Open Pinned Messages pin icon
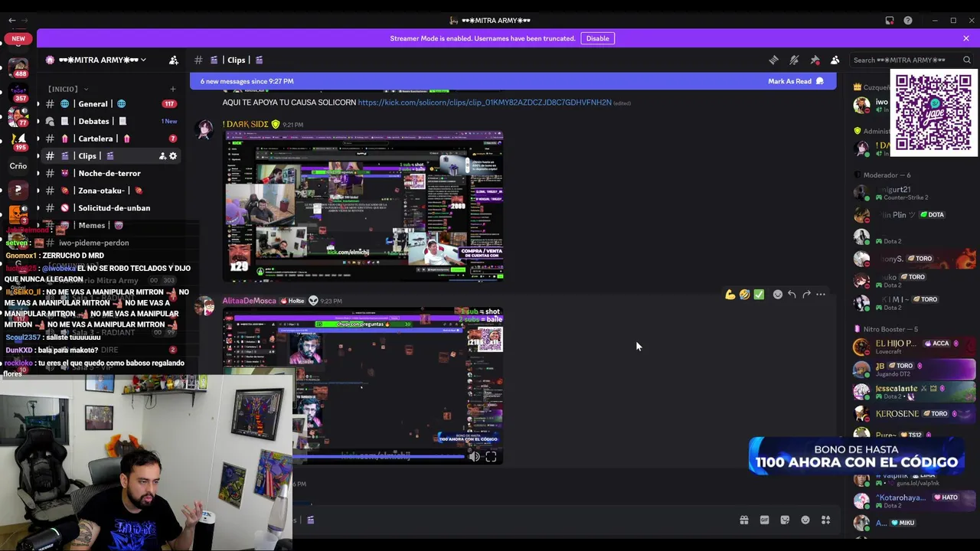The height and width of the screenshot is (551, 980). coord(815,60)
